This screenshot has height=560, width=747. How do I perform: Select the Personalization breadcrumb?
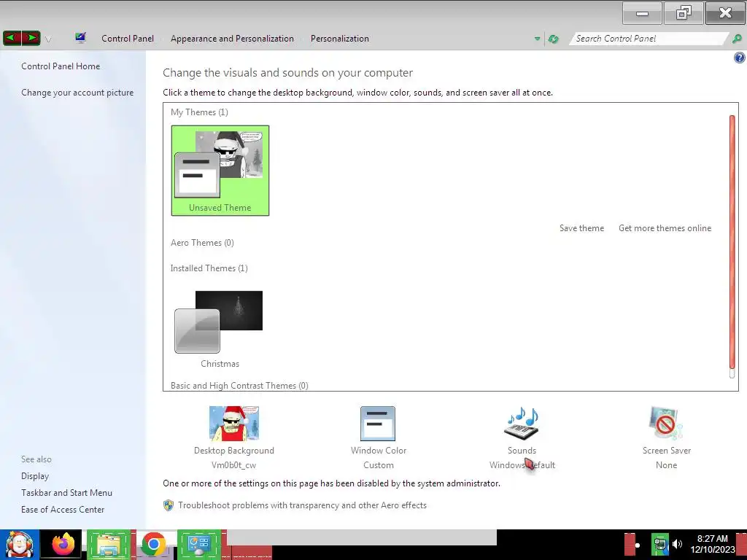click(340, 39)
